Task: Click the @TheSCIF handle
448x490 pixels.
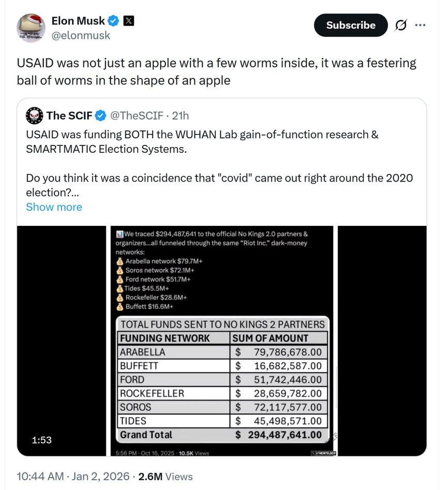Action: point(137,116)
